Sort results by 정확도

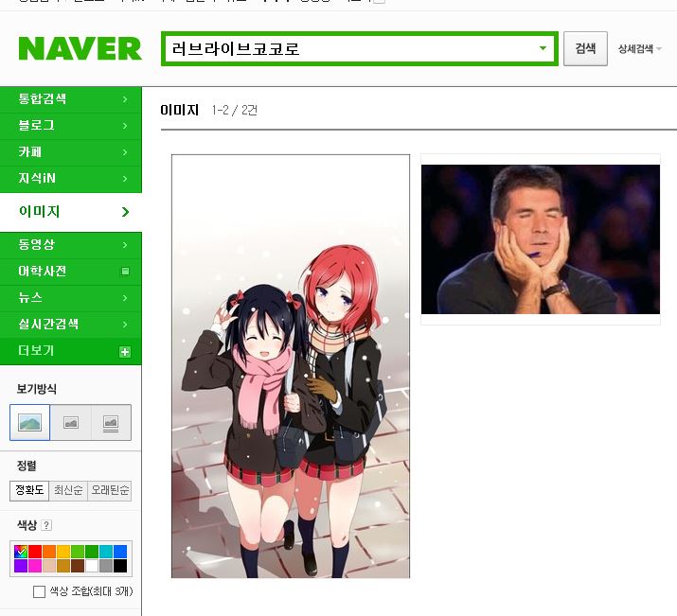pyautogui.click(x=29, y=490)
